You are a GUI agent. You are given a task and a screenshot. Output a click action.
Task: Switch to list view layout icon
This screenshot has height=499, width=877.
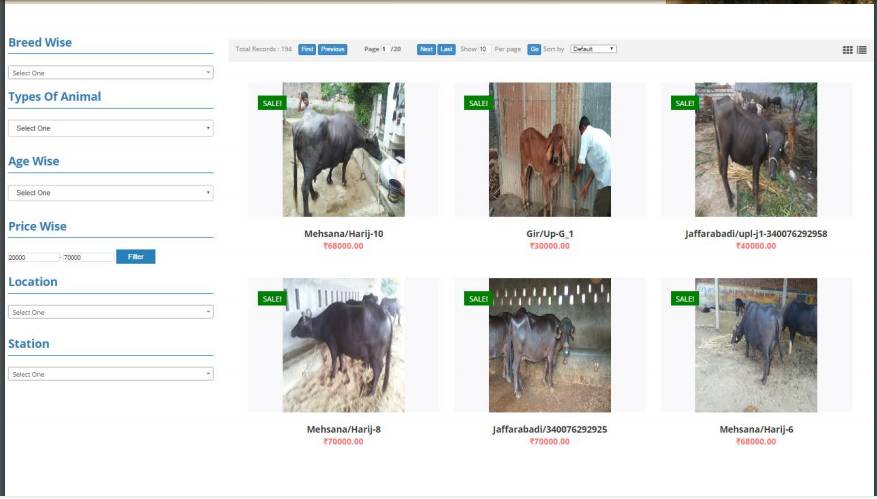pyautogui.click(x=861, y=50)
